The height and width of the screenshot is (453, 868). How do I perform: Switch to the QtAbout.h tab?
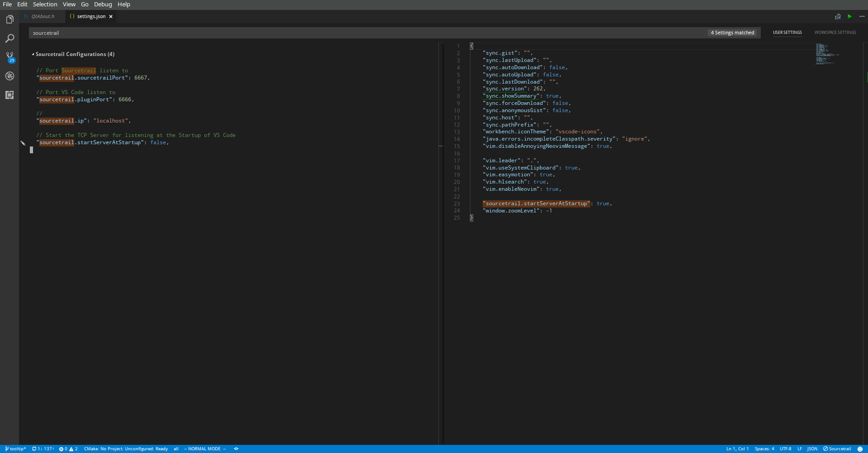[x=42, y=16]
